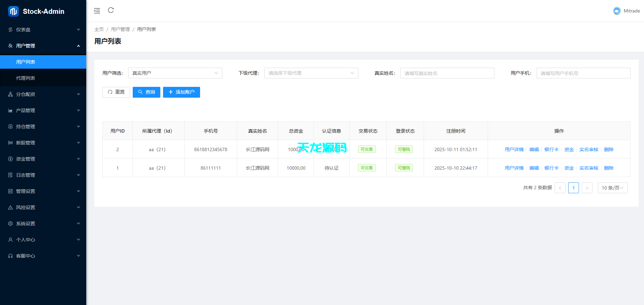Click the customer service headset icon

pos(10,256)
